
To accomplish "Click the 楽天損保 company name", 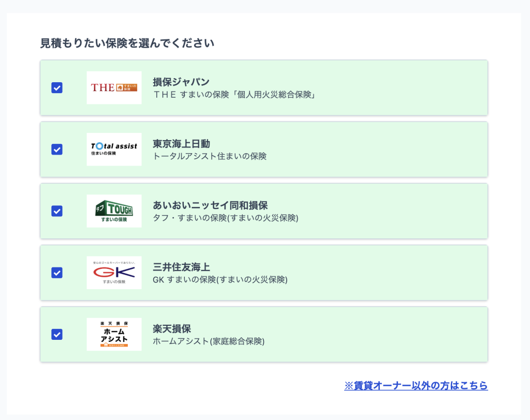I will pos(172,328).
